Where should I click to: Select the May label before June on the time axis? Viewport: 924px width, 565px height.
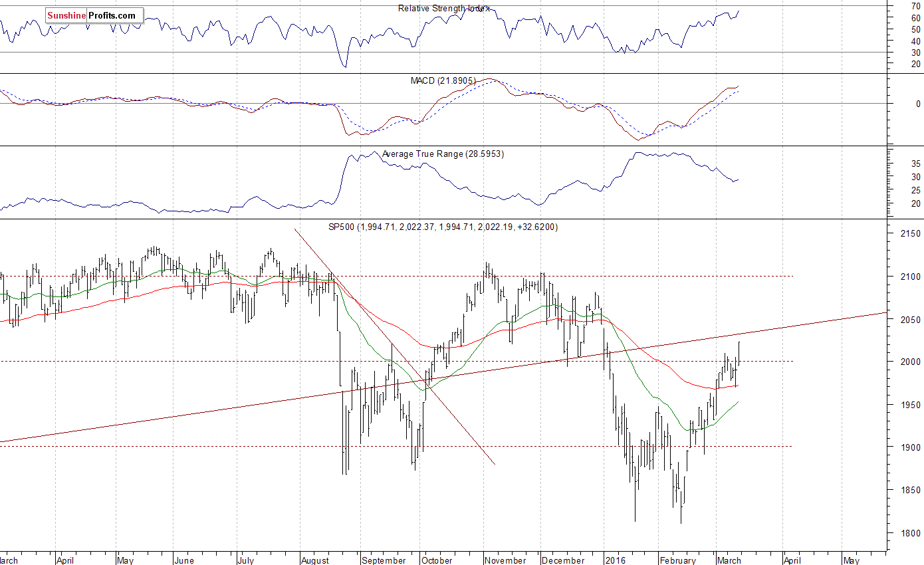click(124, 560)
